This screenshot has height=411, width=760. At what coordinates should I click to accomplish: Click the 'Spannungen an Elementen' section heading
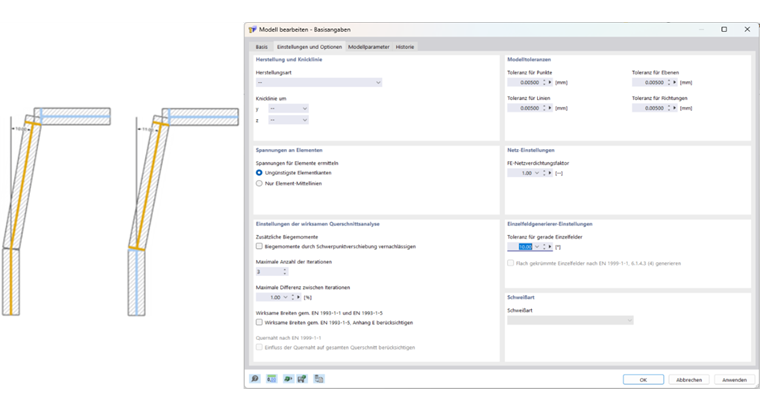[x=289, y=150]
